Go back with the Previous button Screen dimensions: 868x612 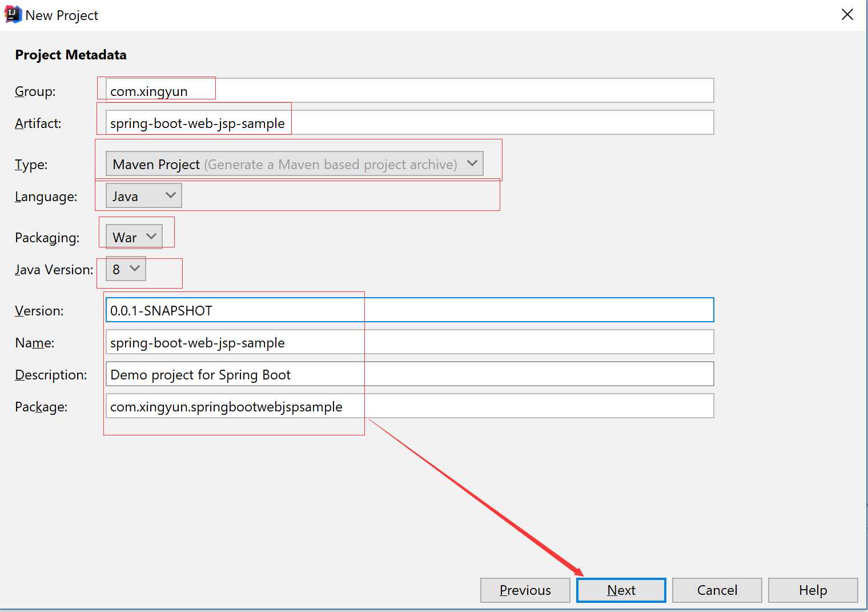pyautogui.click(x=525, y=590)
